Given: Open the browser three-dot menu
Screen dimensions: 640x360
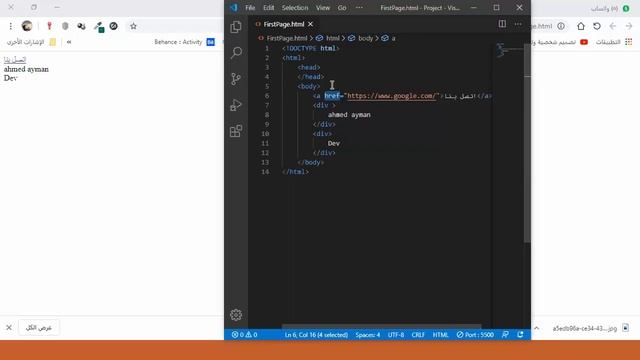Looking at the screenshot, I should point(11,26).
